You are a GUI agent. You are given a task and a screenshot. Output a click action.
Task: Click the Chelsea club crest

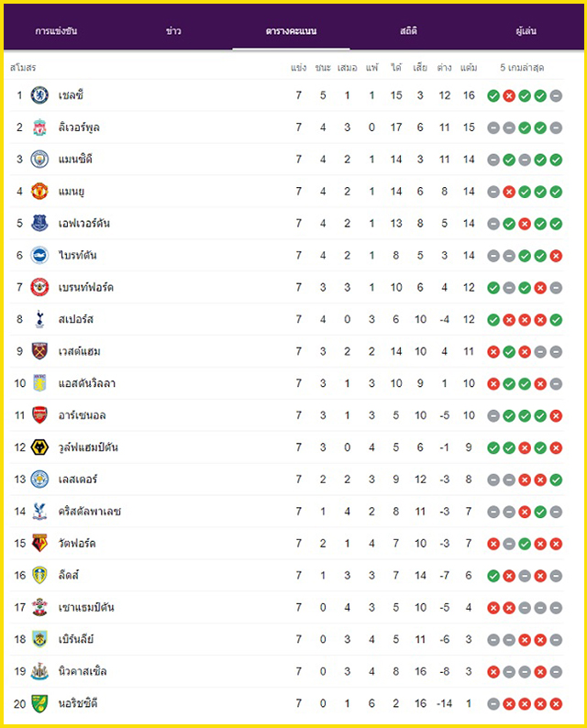39,95
